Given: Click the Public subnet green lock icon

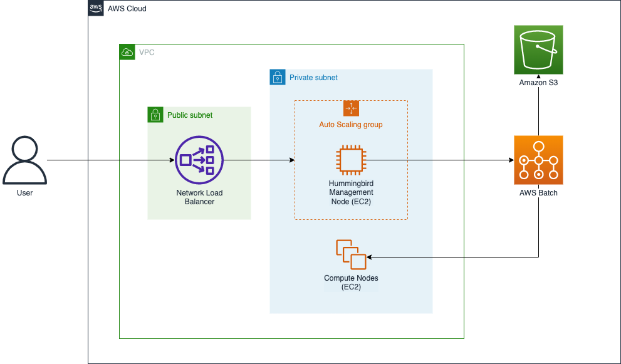Looking at the screenshot, I should 155,115.
